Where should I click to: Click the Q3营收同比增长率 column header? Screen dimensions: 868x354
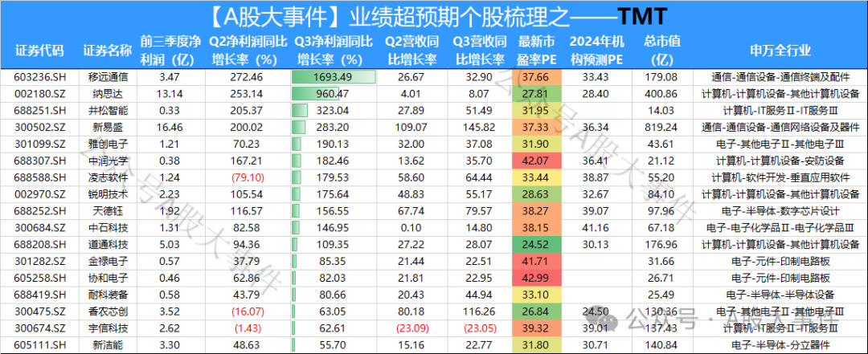coord(478,51)
